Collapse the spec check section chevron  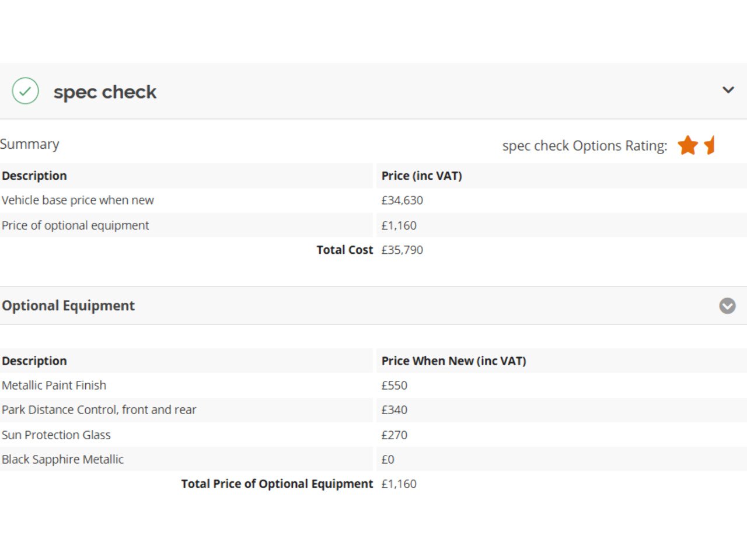tap(728, 90)
